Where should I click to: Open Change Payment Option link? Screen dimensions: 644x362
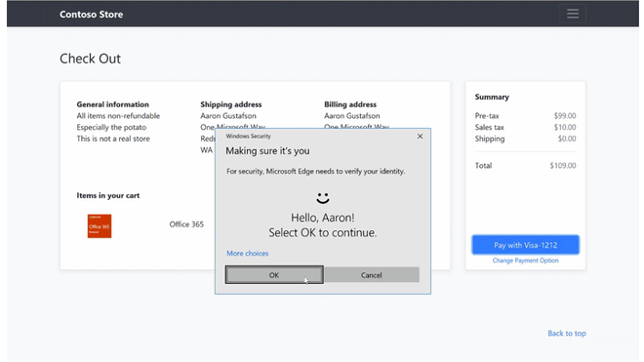[x=525, y=261]
